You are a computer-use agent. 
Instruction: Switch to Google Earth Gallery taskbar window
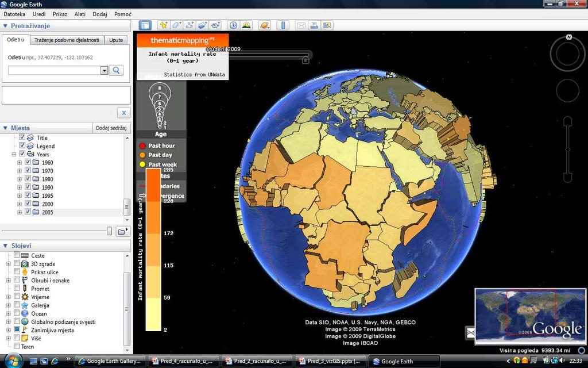[x=110, y=361]
